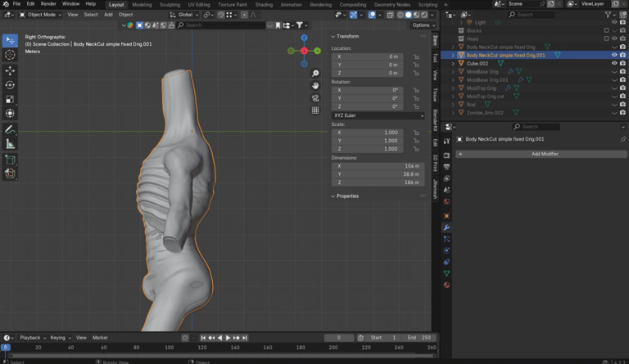Screen dimensions: 629x364
Task: Select the Move tool in the toolbar
Action: point(10,70)
